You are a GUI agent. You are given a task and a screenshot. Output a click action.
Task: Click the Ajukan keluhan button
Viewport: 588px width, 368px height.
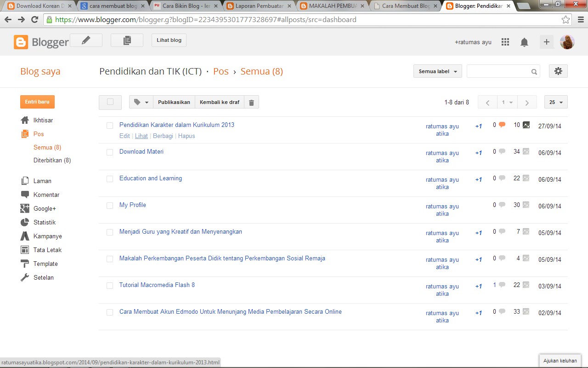560,361
